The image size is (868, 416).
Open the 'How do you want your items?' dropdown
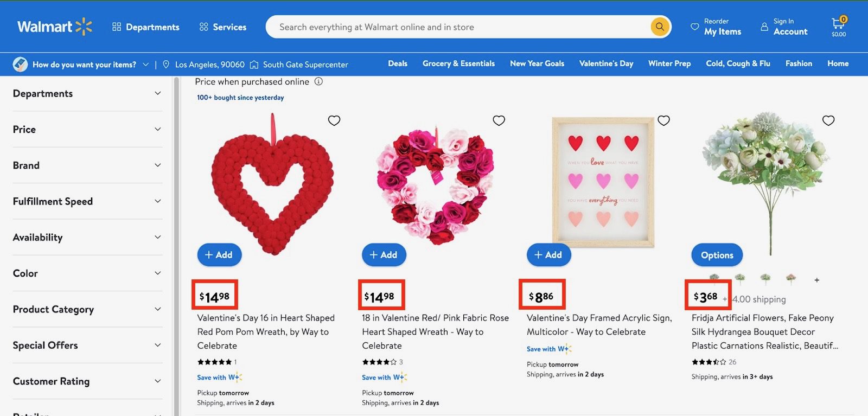(90, 65)
